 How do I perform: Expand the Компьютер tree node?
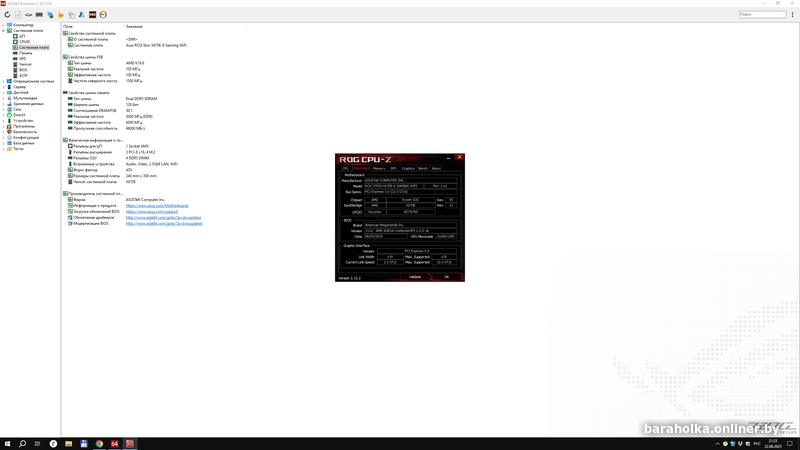point(4,25)
